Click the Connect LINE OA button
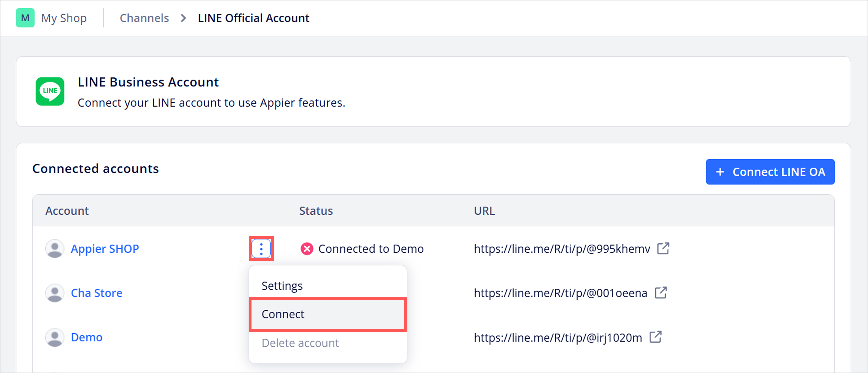The width and height of the screenshot is (868, 373). coord(770,172)
